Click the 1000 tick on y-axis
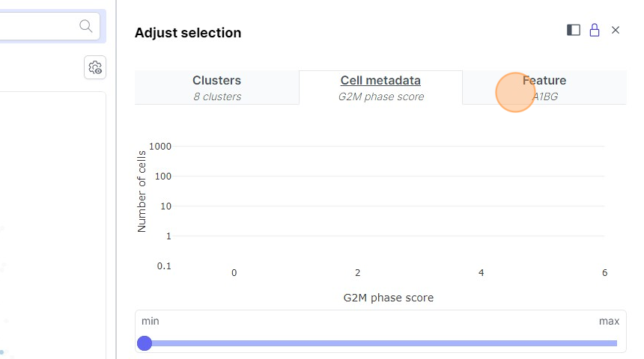Viewport: 644px width, 359px height. click(x=160, y=147)
